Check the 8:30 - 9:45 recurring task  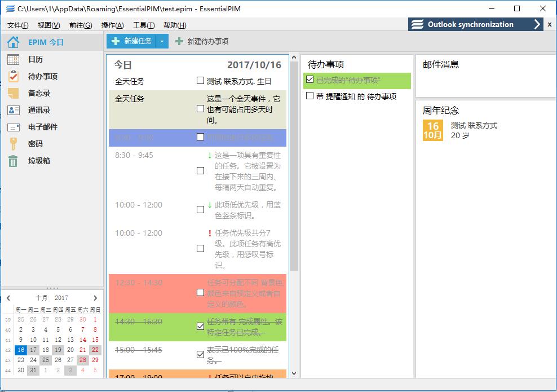pyautogui.click(x=200, y=170)
